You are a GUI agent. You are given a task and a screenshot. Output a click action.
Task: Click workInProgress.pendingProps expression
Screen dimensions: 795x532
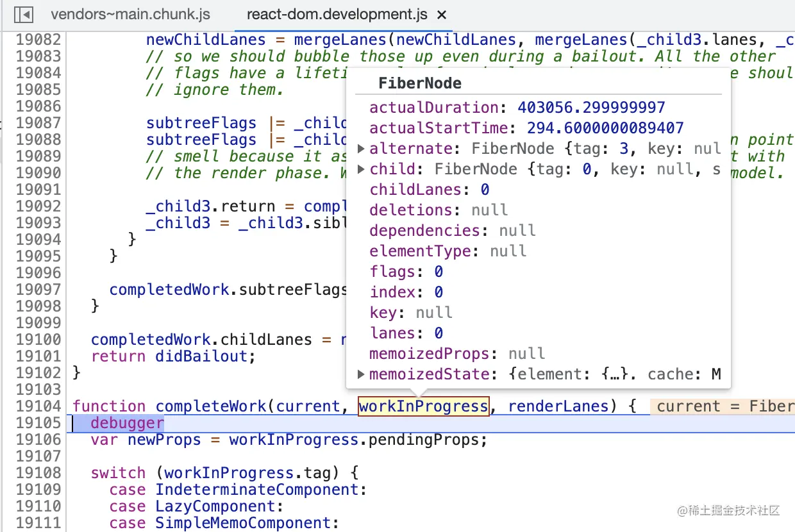[358, 440]
